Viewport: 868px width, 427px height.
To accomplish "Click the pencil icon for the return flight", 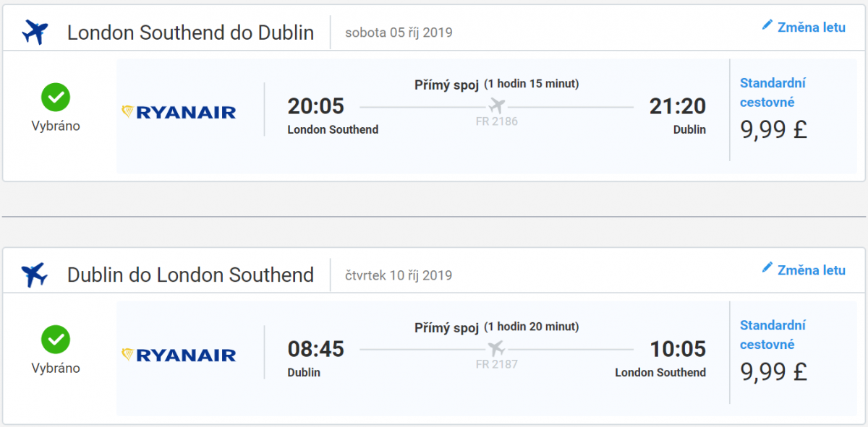I will 767,268.
